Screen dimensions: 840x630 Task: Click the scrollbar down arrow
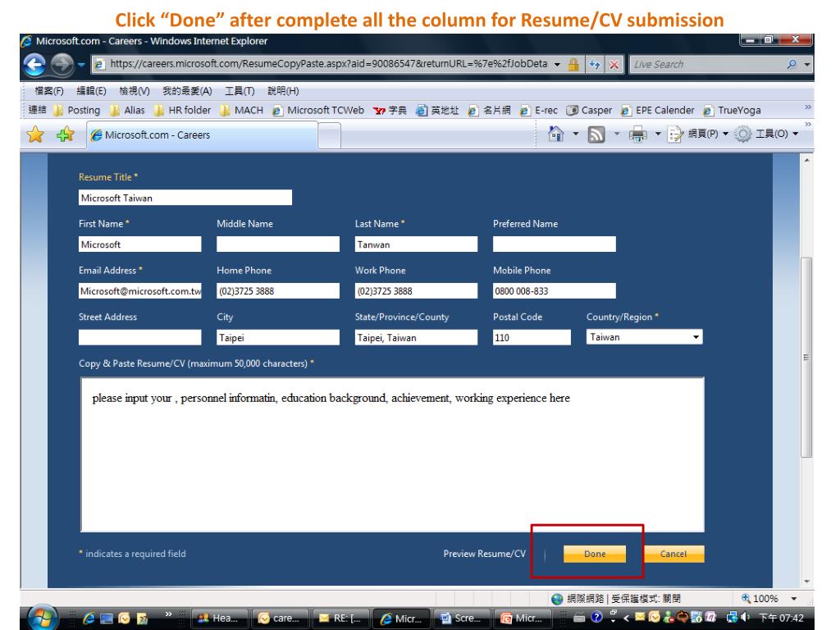pyautogui.click(x=806, y=582)
